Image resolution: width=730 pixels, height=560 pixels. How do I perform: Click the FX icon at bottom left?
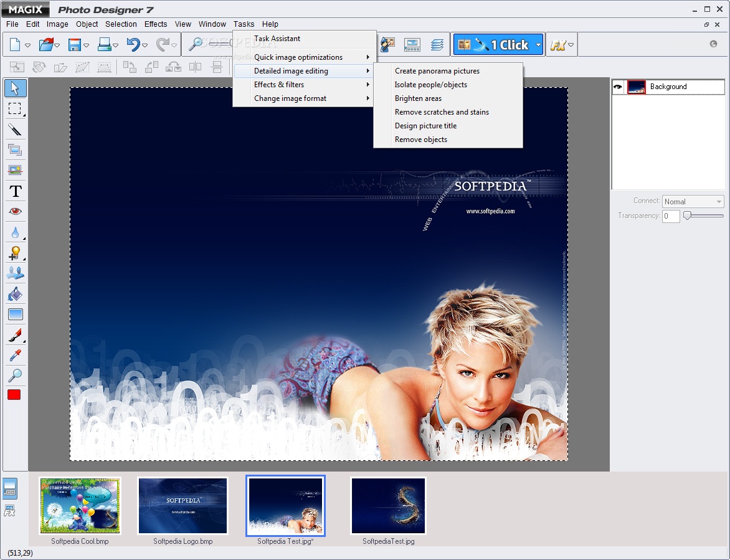(x=10, y=511)
